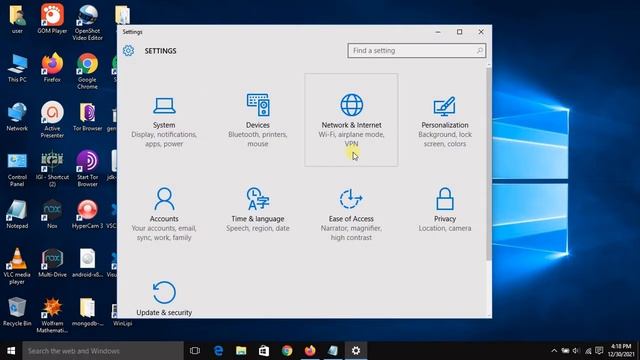Viewport: 640px width, 360px height.
Task: Select mongodb folder on desktop
Action: pos(87,312)
